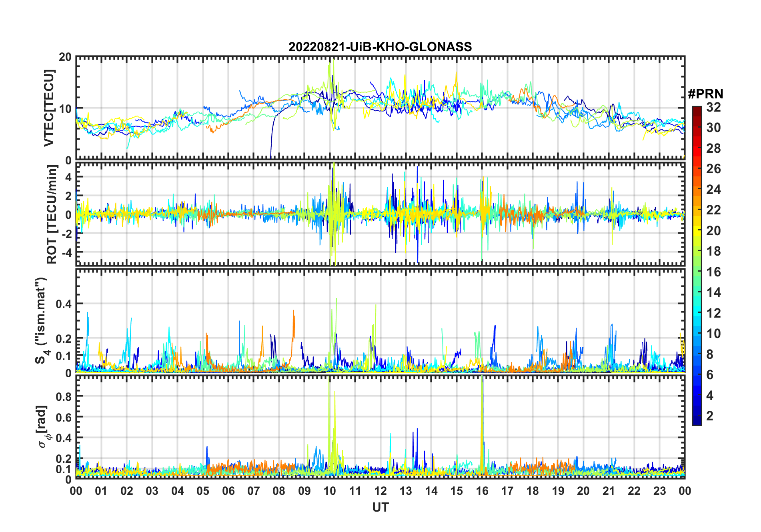This screenshot has width=761, height=532.
Task: Select colorbar tick label 12
Action: (x=714, y=313)
